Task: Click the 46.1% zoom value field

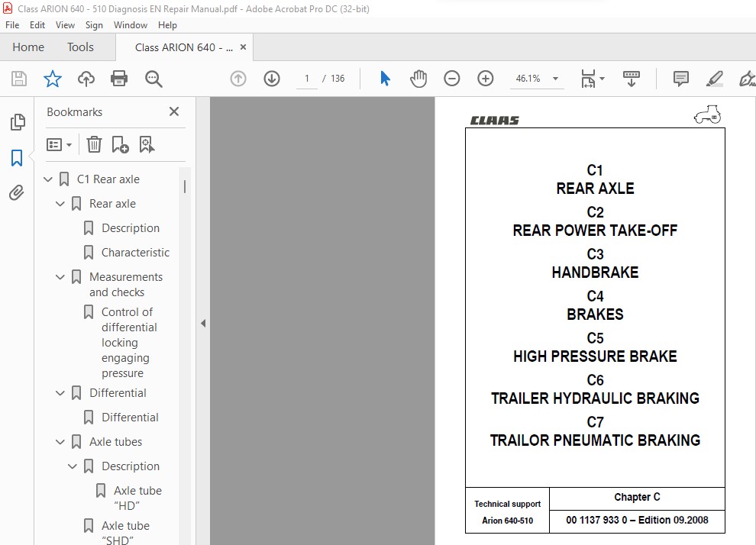Action: (528, 79)
